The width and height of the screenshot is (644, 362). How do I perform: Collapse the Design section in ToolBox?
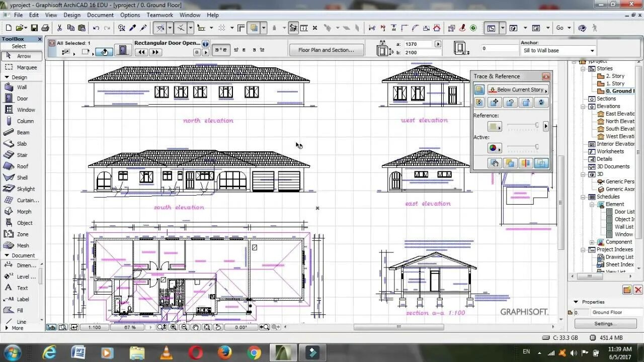point(7,77)
